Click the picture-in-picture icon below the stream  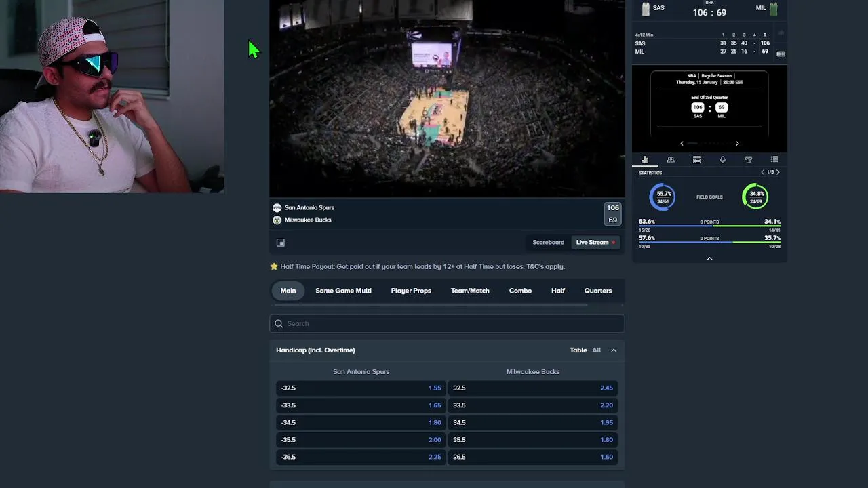tap(281, 243)
